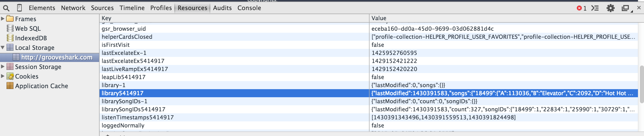Click the vertical scrollbar thumb

pyautogui.click(x=642, y=84)
